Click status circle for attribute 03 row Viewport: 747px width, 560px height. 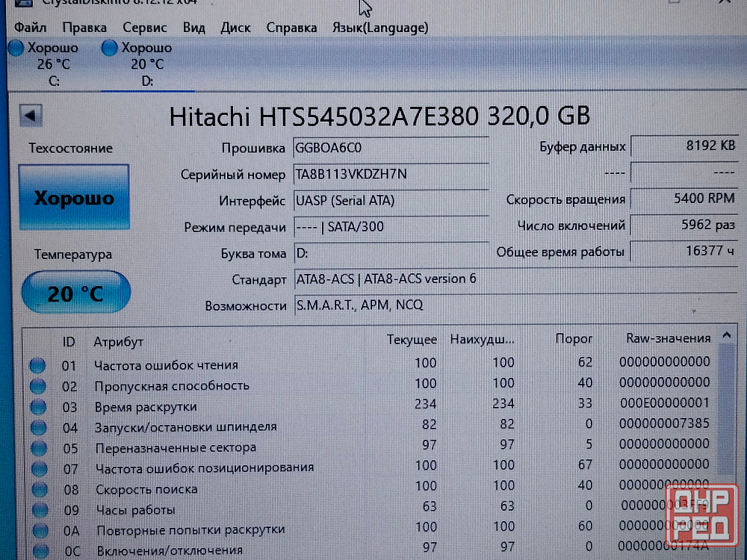point(37,407)
